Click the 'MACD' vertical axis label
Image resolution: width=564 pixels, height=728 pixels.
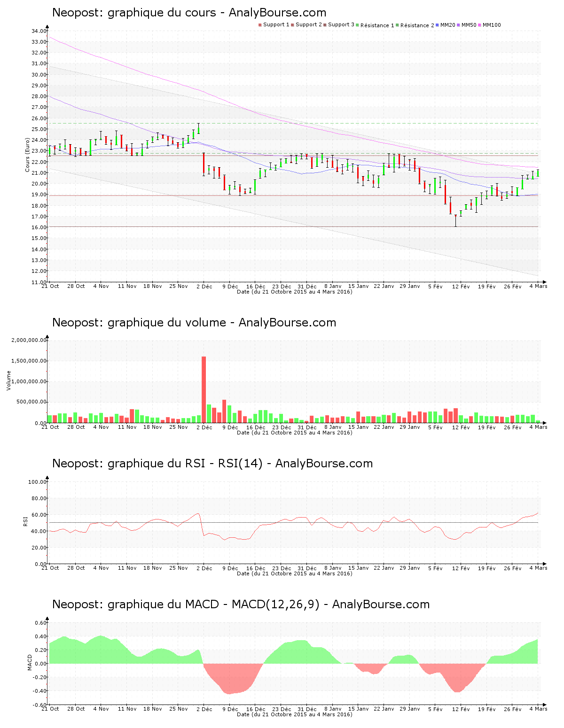point(29,662)
